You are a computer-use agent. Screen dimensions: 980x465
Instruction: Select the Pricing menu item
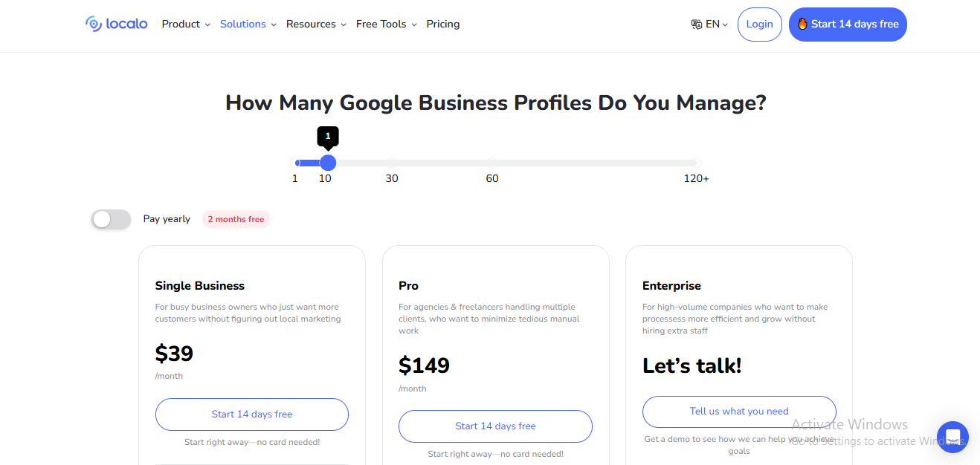point(442,24)
